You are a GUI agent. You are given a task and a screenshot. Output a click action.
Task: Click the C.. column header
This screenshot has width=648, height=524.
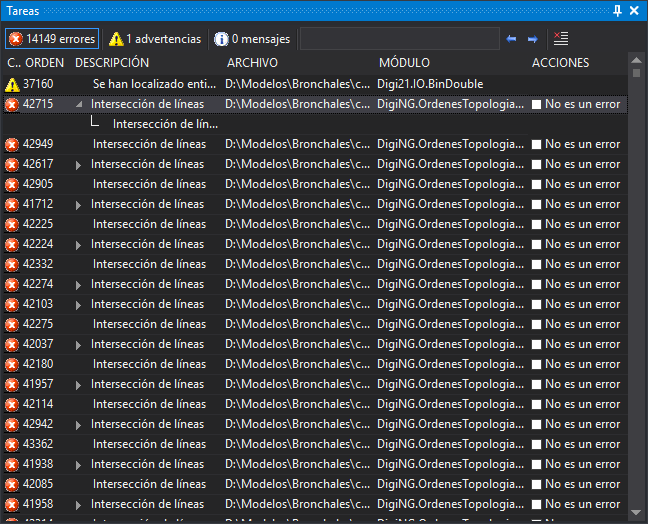(14, 63)
